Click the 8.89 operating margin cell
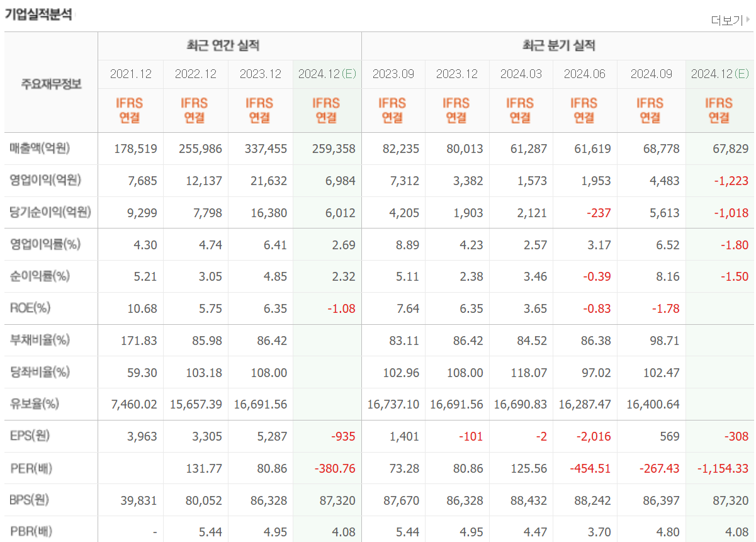Screen dimensions: 756x542 coord(408,246)
